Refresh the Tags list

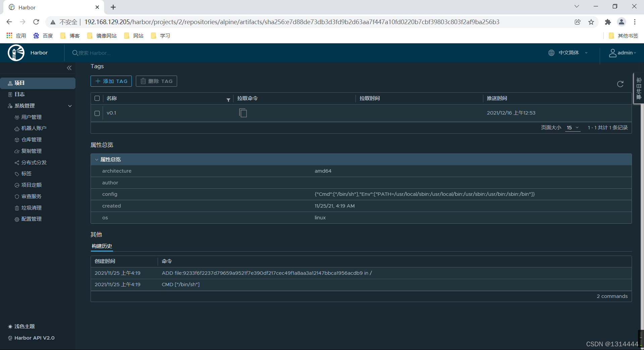(620, 84)
